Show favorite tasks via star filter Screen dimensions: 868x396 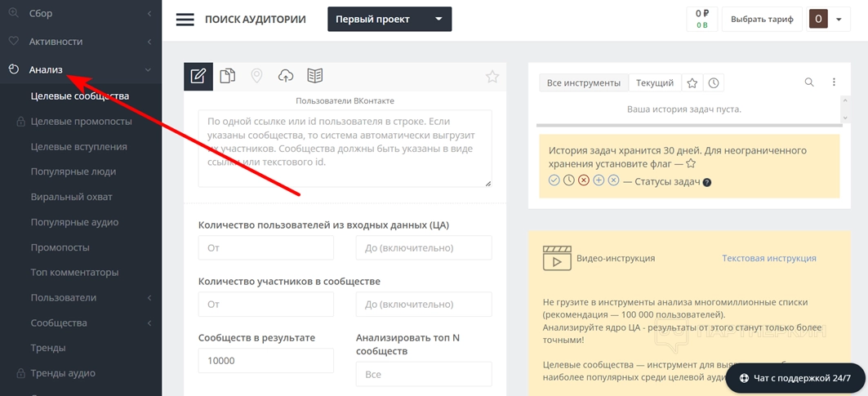tap(692, 83)
